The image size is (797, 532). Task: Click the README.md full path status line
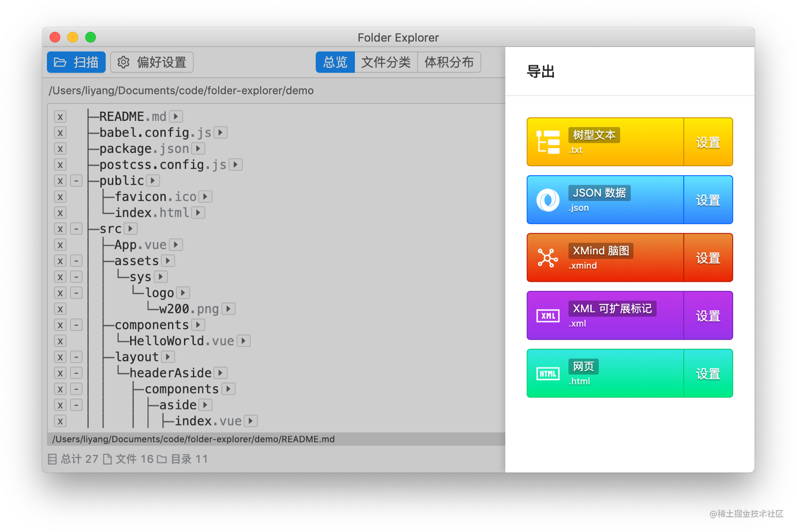pos(193,439)
